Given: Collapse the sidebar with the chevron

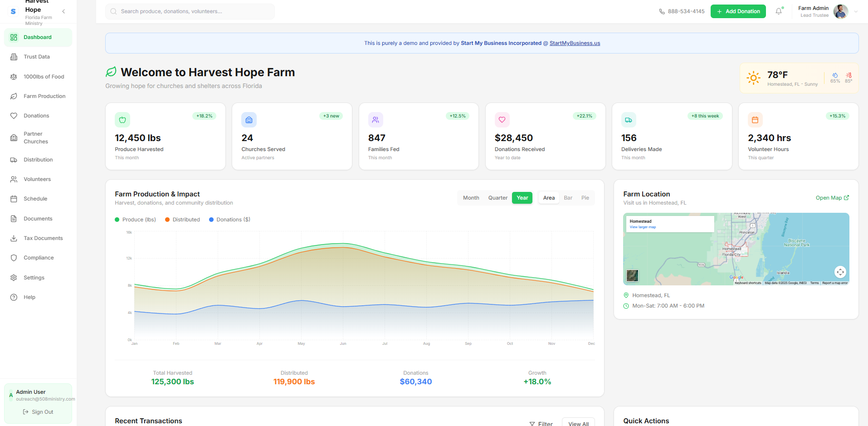Looking at the screenshot, I should click(x=63, y=11).
